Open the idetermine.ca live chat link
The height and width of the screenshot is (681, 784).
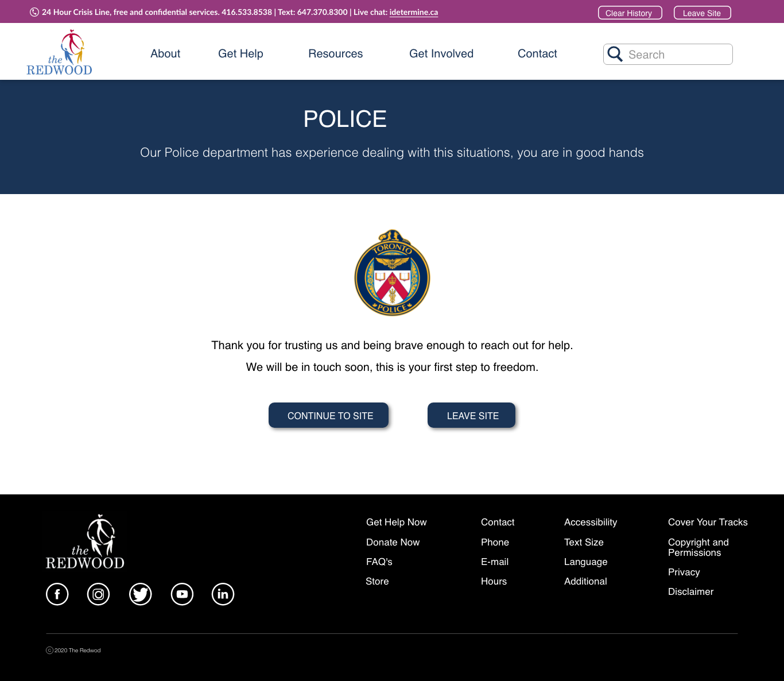414,12
